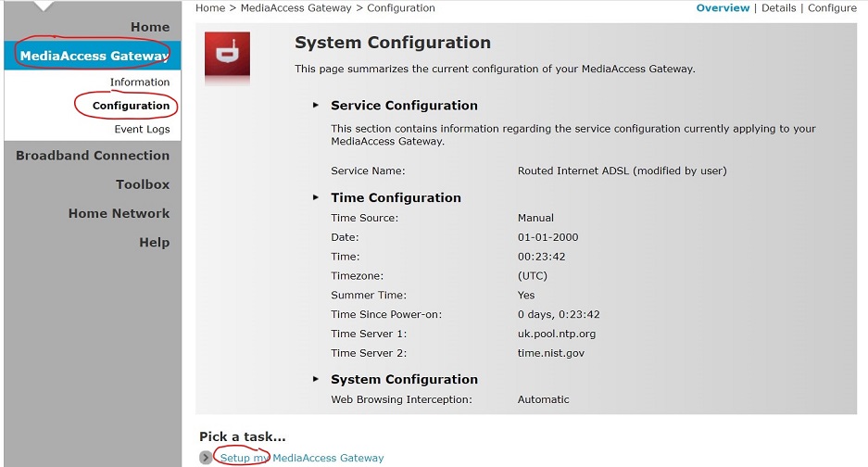Open the Toolbox menu
This screenshot has height=467, width=868.
pyautogui.click(x=143, y=184)
